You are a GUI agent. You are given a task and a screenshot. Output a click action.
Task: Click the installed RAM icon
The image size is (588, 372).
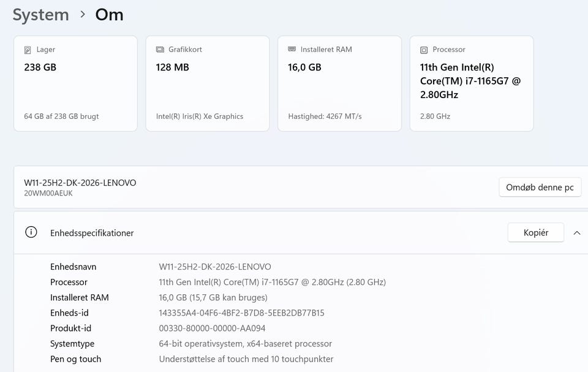coord(292,50)
